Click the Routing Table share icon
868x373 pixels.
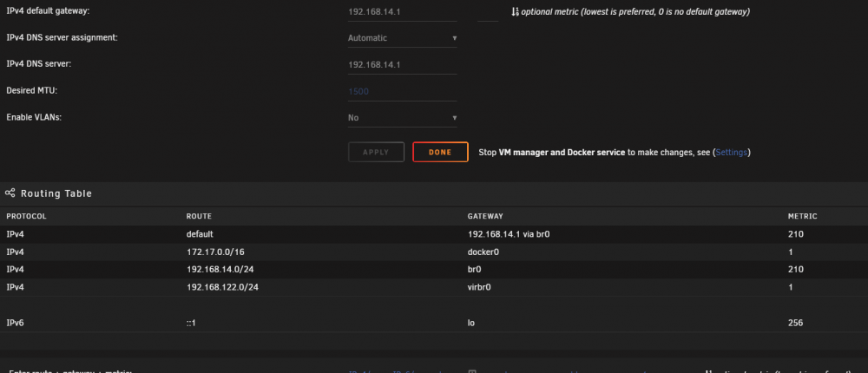point(10,193)
